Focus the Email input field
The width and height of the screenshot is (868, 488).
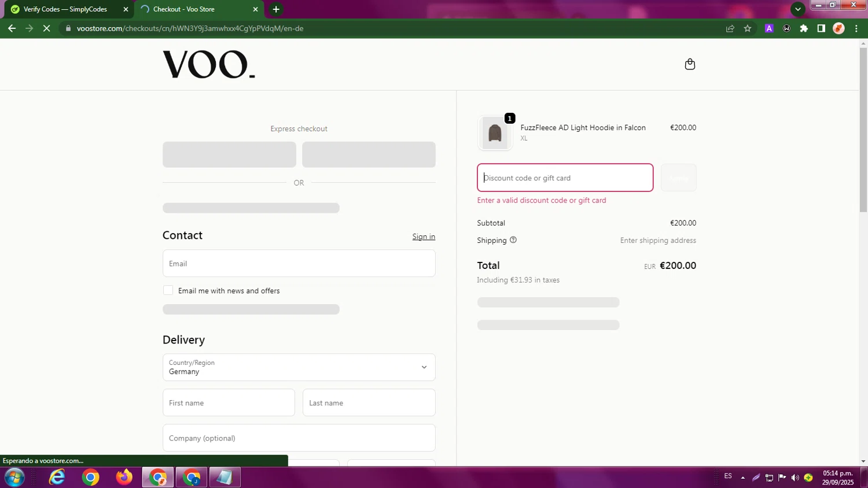[299, 263]
